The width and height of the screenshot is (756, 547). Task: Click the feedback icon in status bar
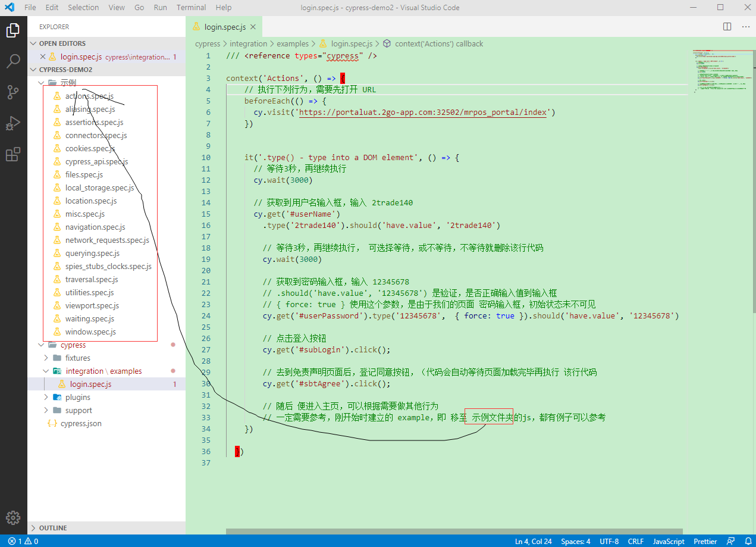pos(731,541)
